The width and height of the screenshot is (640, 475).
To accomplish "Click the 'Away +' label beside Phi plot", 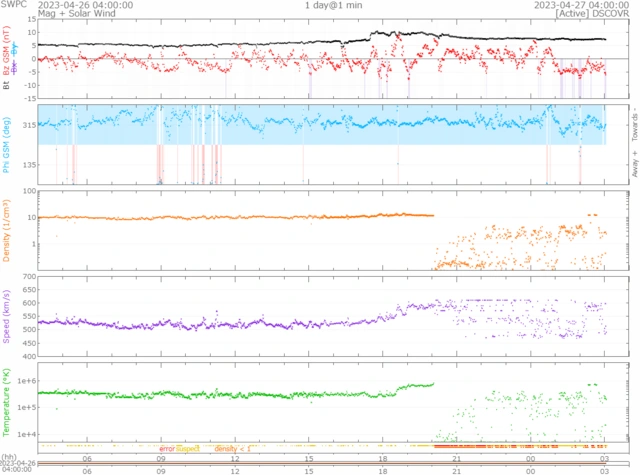I will pyautogui.click(x=633, y=165).
